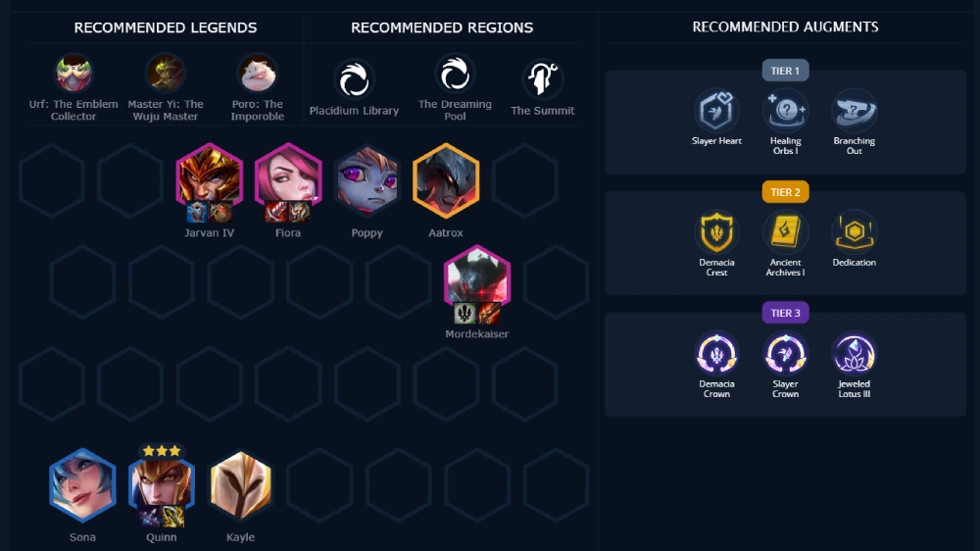Select the Mordekaiser champion portrait
The image size is (980, 551).
pos(477,281)
